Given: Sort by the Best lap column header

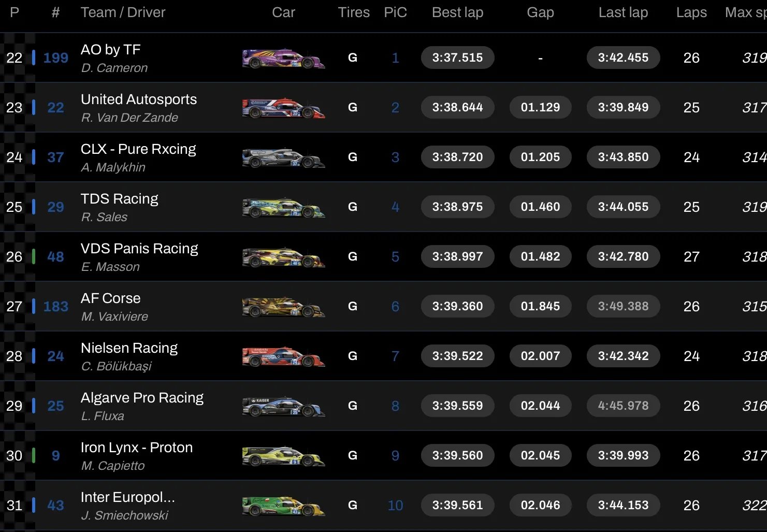Looking at the screenshot, I should point(457,12).
